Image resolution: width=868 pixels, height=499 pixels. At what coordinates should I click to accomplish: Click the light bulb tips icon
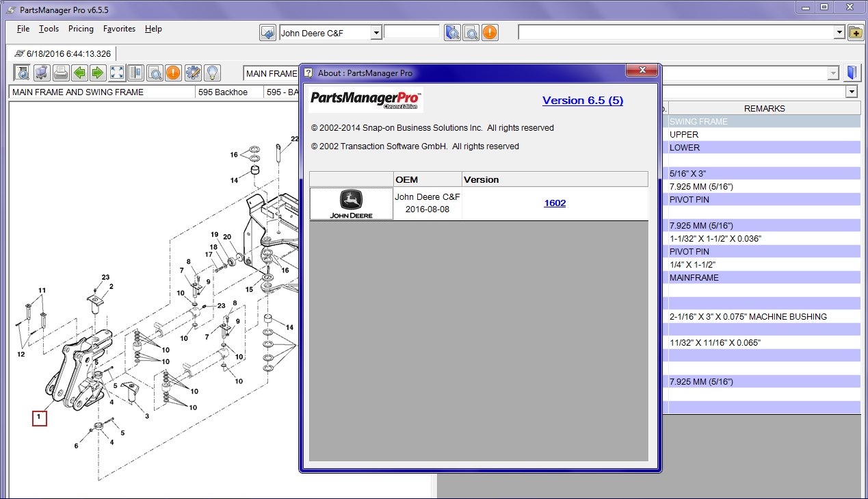(x=211, y=73)
